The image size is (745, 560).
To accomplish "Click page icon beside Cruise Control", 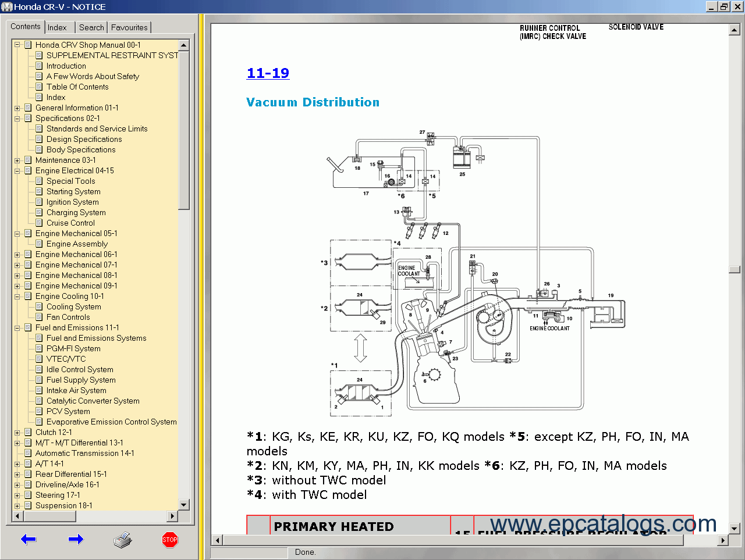I will [39, 223].
